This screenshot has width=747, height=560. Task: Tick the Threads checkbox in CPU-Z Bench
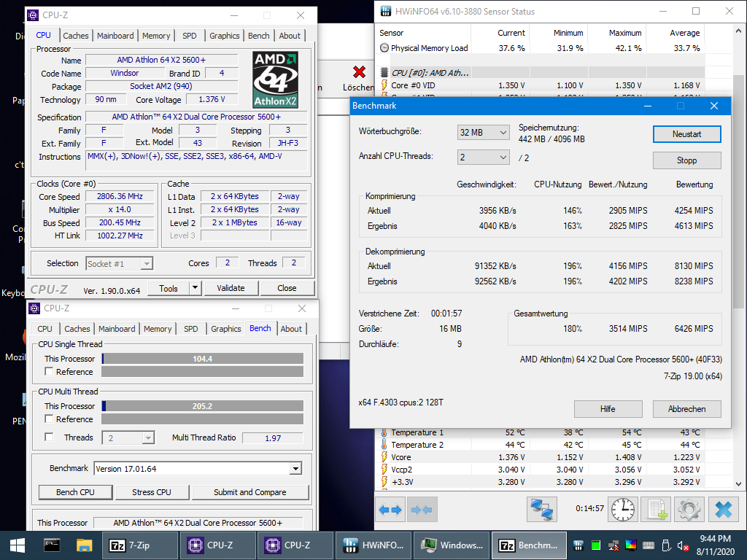coord(49,437)
